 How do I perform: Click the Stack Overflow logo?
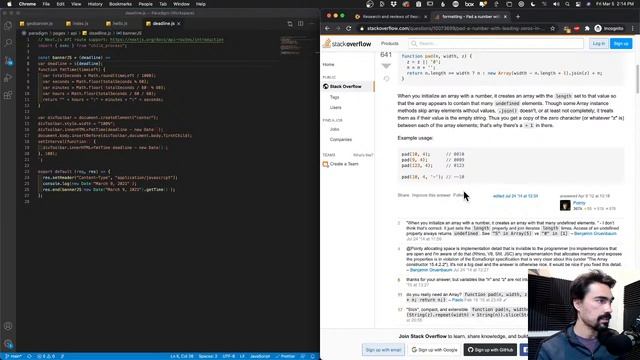(347, 44)
